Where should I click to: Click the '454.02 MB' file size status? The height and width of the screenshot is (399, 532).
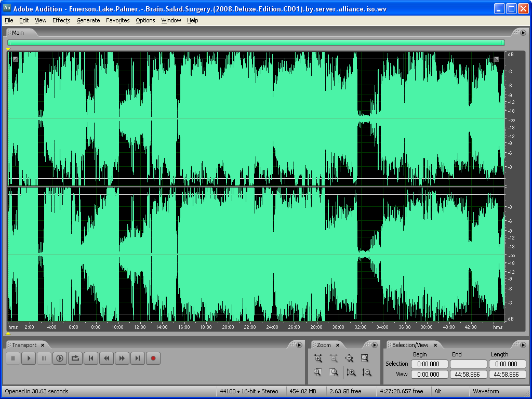point(303,391)
